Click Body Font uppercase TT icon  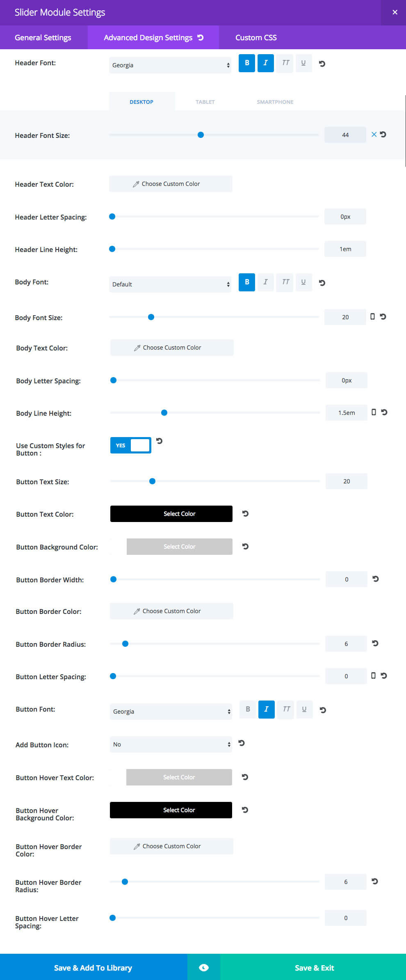point(285,282)
